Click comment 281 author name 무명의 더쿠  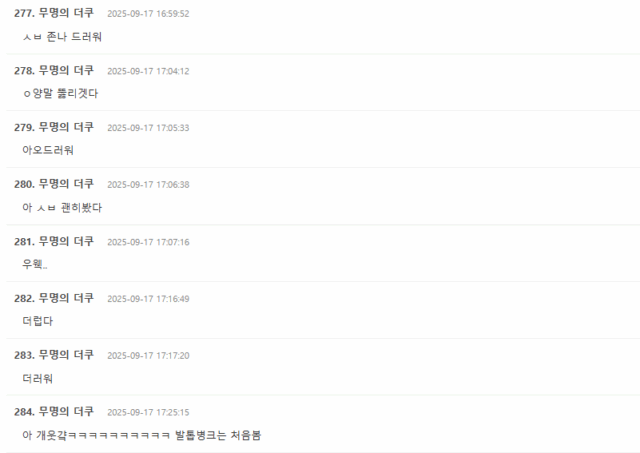point(66,241)
